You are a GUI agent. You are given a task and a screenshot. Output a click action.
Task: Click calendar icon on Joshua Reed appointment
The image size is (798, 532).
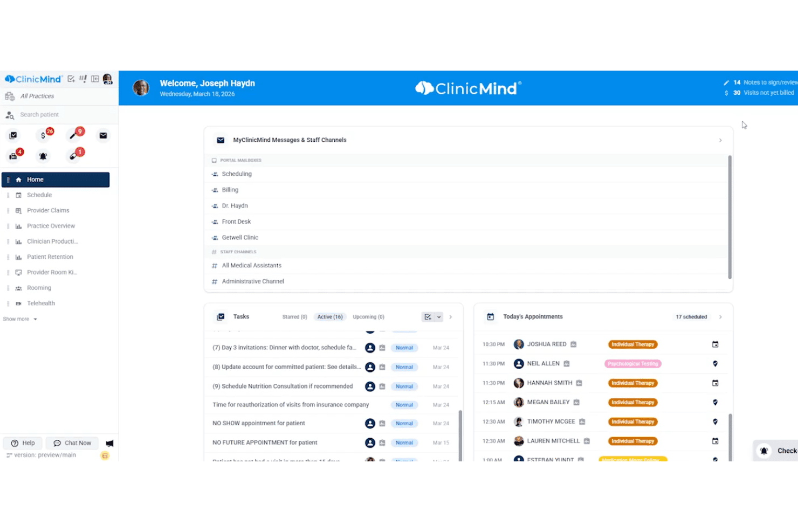[716, 344]
